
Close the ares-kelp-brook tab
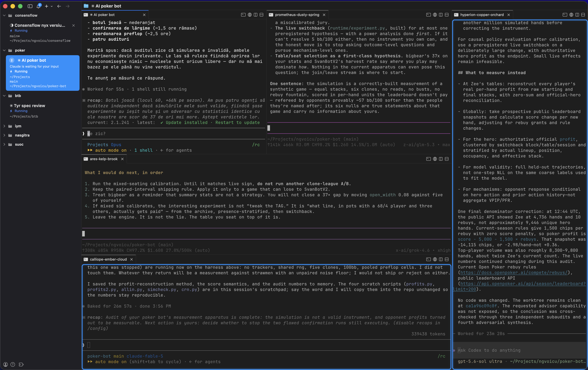coord(122,159)
